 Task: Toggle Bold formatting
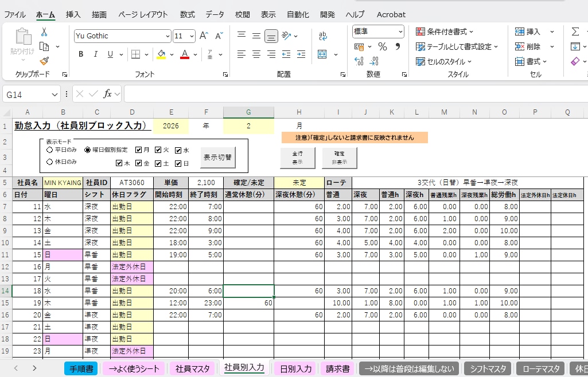81,54
